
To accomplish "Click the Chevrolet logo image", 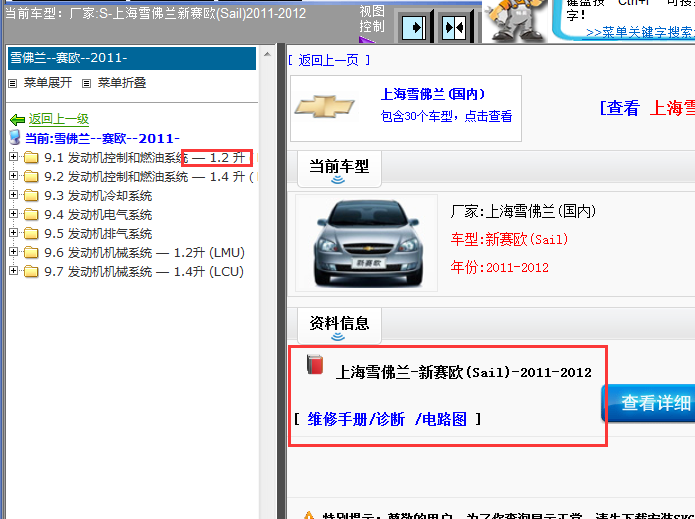I will pyautogui.click(x=324, y=107).
